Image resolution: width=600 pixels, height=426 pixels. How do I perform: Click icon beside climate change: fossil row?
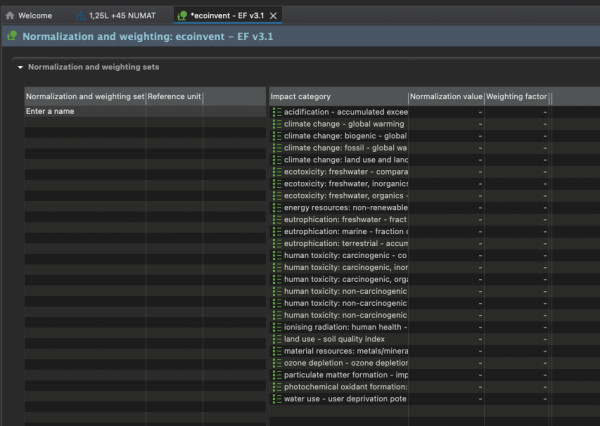tap(277, 148)
